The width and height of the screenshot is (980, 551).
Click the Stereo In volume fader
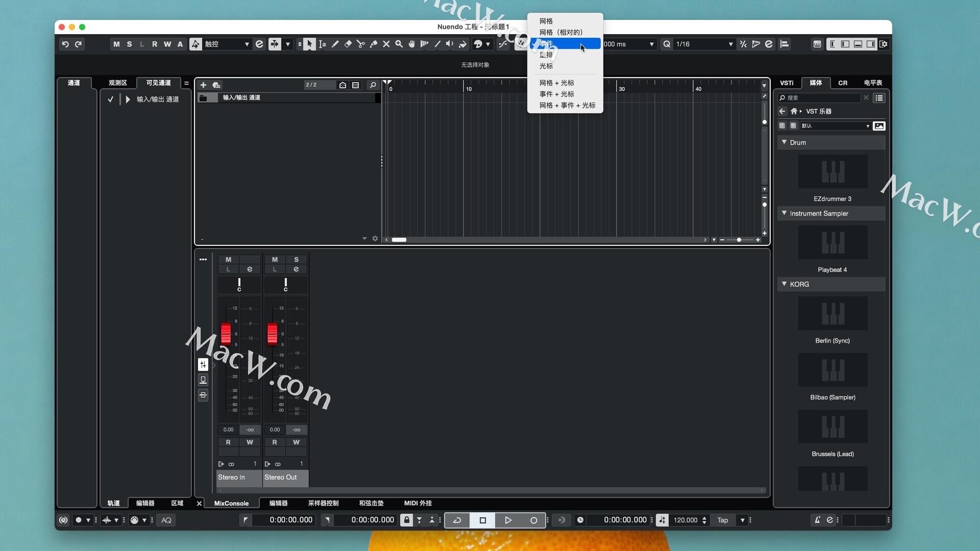(226, 334)
